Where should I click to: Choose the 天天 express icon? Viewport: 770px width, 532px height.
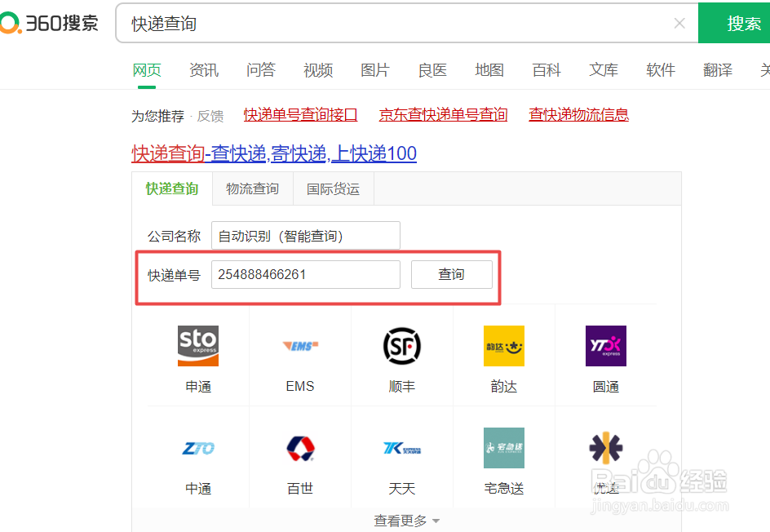pos(401,448)
